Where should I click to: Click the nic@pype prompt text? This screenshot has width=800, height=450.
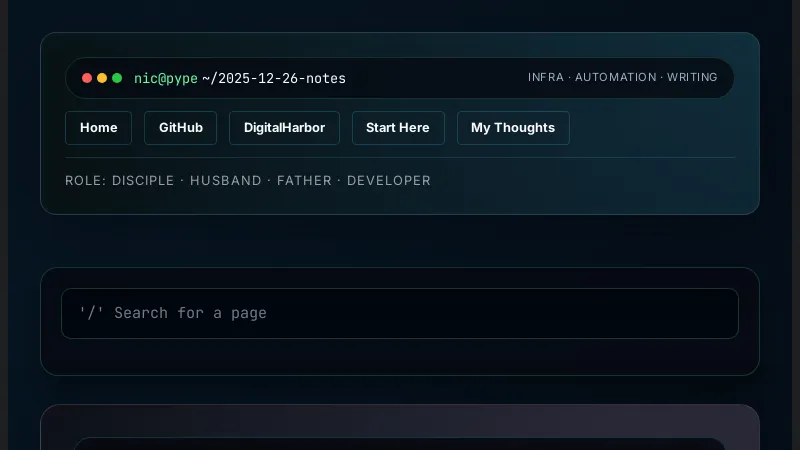165,78
